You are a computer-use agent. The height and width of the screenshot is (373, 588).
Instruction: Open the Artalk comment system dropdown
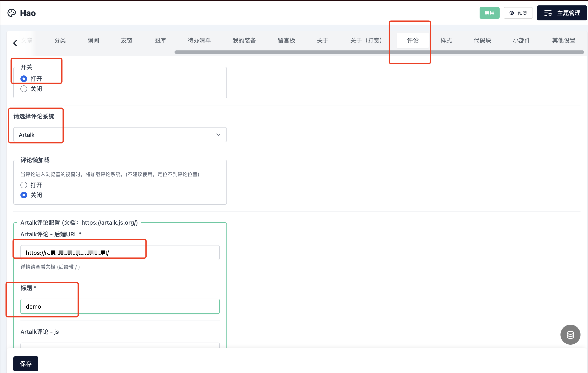pos(218,134)
